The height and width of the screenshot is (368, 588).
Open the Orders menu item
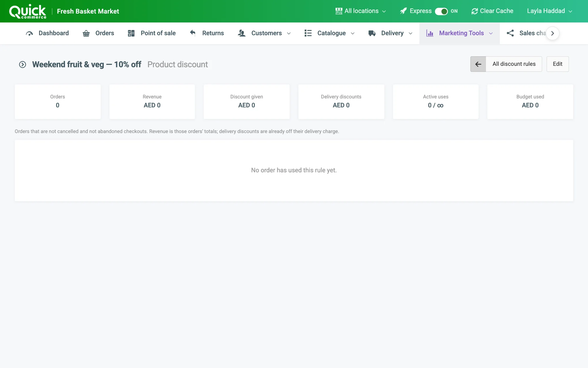click(98, 33)
